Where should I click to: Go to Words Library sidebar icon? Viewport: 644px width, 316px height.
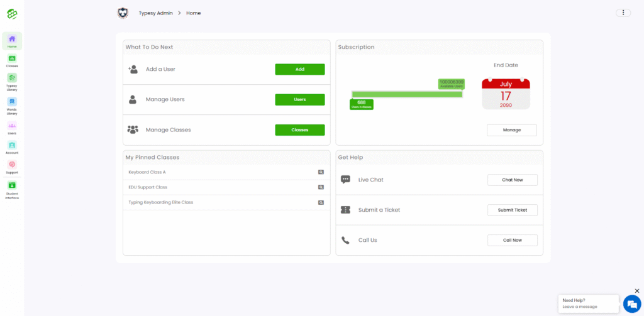pos(12,102)
